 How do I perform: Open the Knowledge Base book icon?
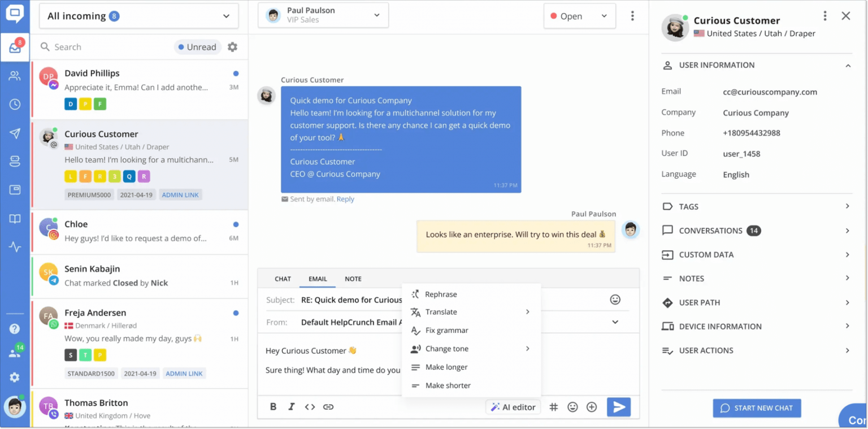coord(15,218)
